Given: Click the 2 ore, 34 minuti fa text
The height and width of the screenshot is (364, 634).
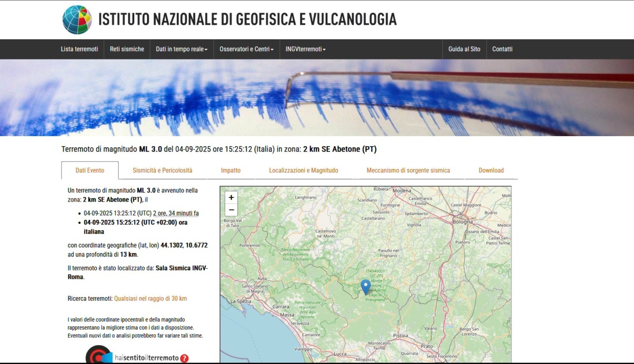Looking at the screenshot, I should tap(176, 213).
